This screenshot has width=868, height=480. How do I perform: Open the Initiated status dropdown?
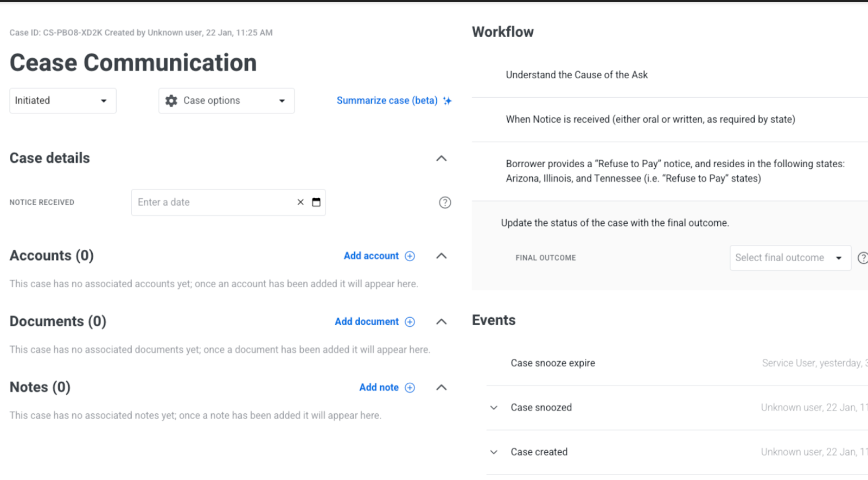tap(62, 100)
